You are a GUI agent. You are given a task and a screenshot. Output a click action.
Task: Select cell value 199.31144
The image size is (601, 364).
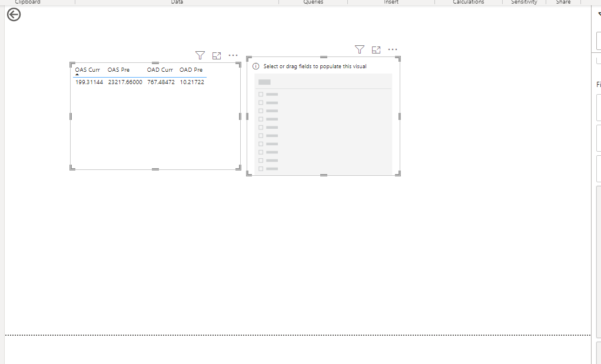coord(89,82)
